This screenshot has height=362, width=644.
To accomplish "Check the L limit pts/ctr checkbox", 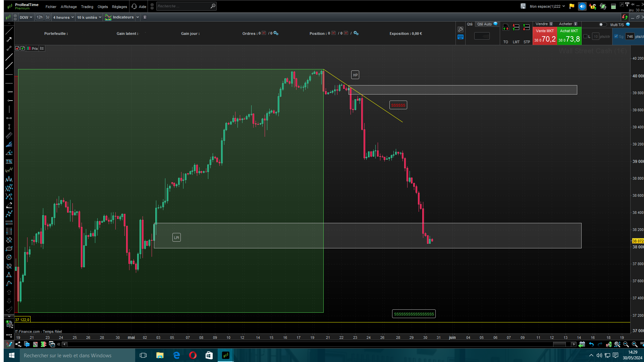I will [585, 36].
